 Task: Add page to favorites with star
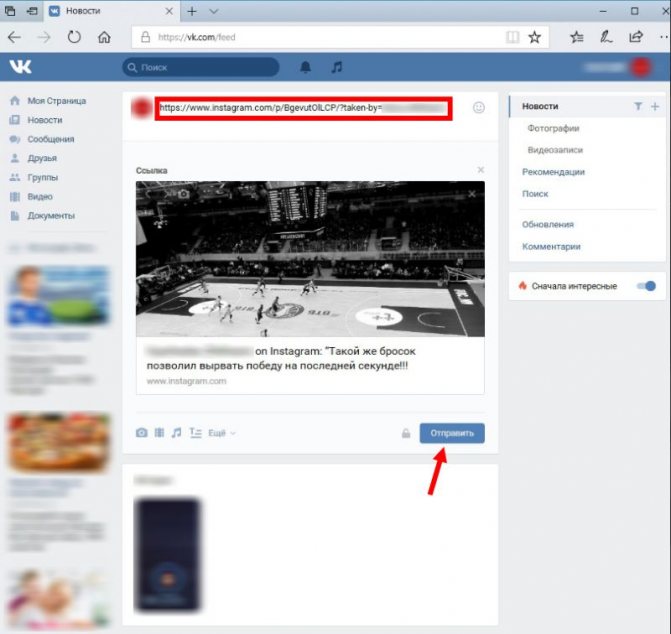pos(534,37)
